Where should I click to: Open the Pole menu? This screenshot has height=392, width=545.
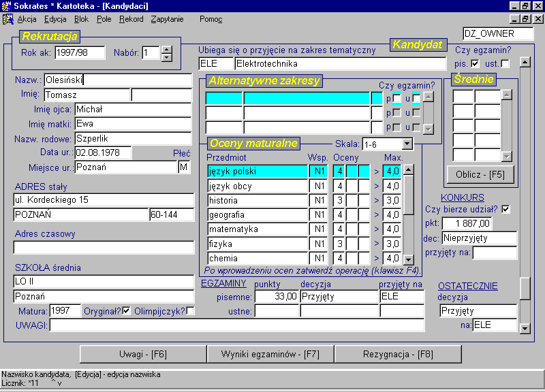coord(104,19)
